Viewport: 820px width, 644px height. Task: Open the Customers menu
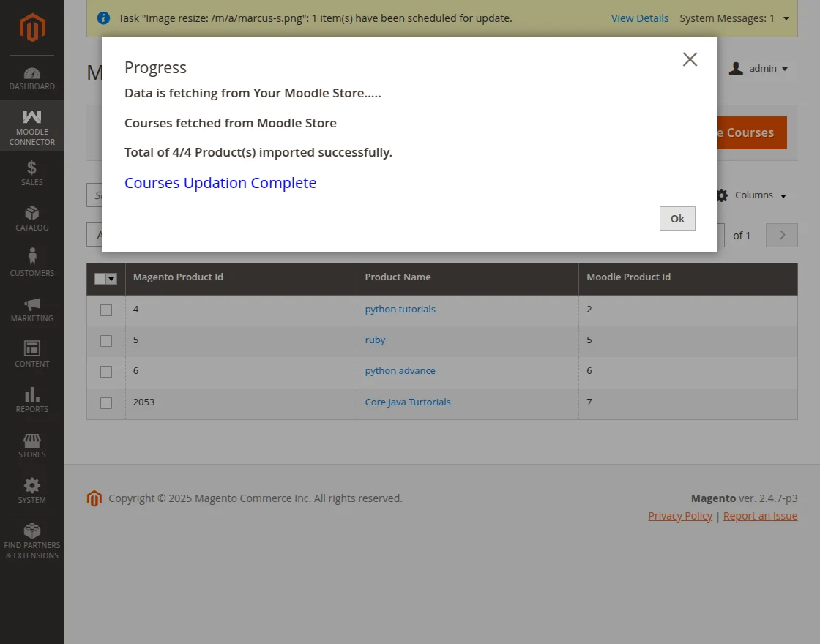point(32,264)
